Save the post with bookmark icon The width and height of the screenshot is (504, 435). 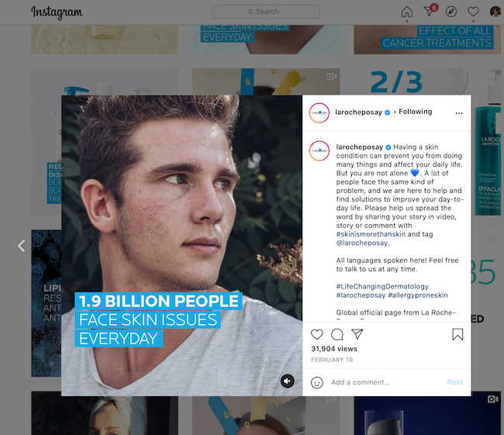coord(457,334)
